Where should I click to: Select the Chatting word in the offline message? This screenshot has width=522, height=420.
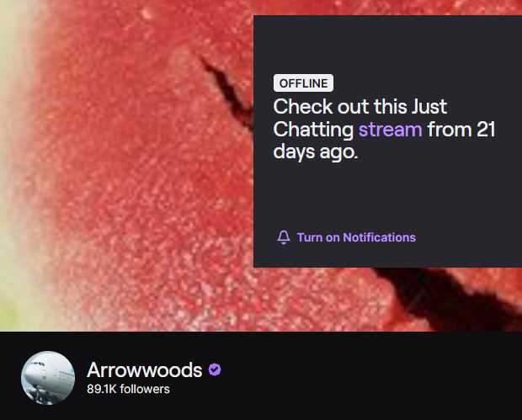[x=313, y=130]
